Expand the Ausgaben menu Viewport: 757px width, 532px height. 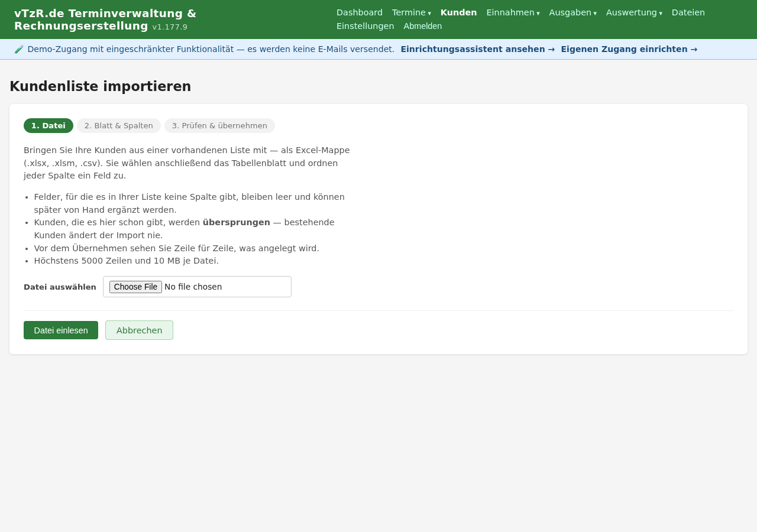point(572,12)
